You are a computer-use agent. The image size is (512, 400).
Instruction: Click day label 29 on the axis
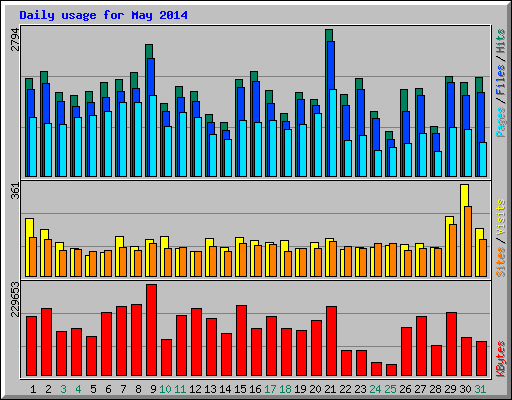(450, 389)
